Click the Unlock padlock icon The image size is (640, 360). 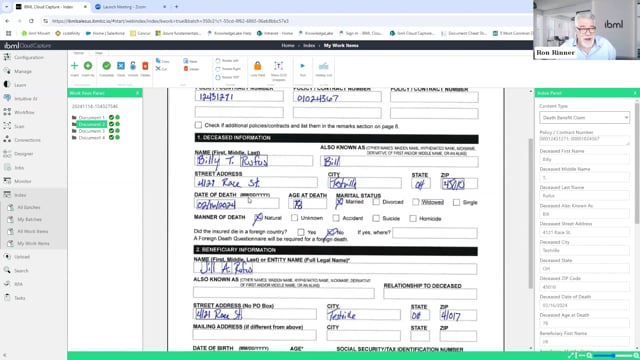133,66
